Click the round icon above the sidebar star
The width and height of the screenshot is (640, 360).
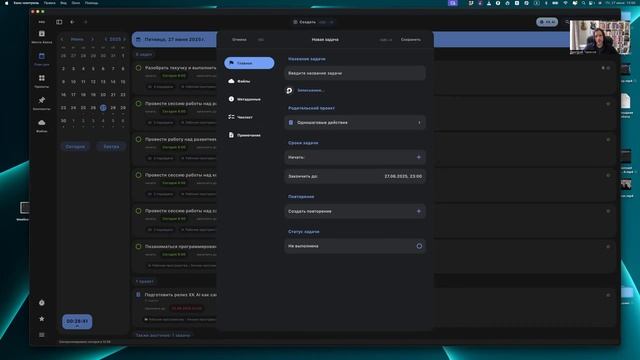42,303
